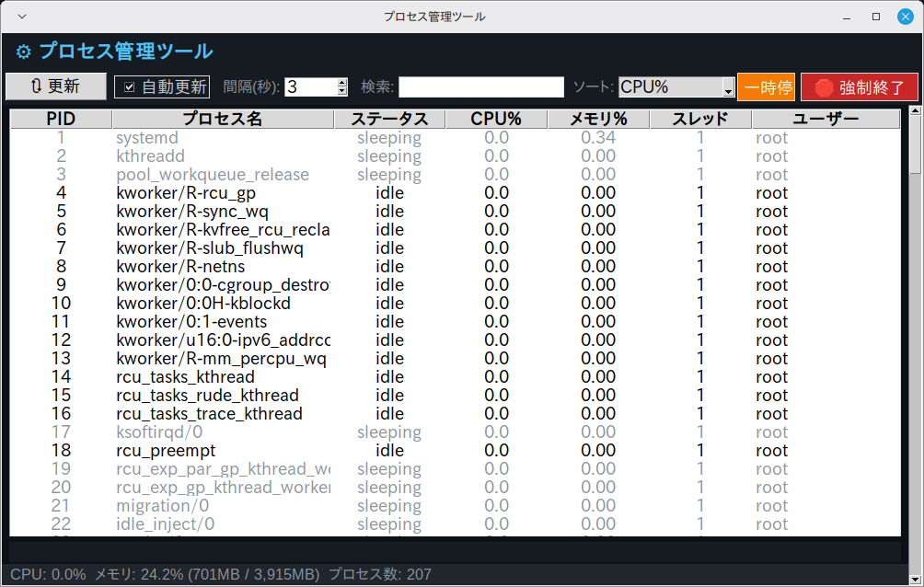
Task: Click the メモリ% column header
Action: click(598, 119)
